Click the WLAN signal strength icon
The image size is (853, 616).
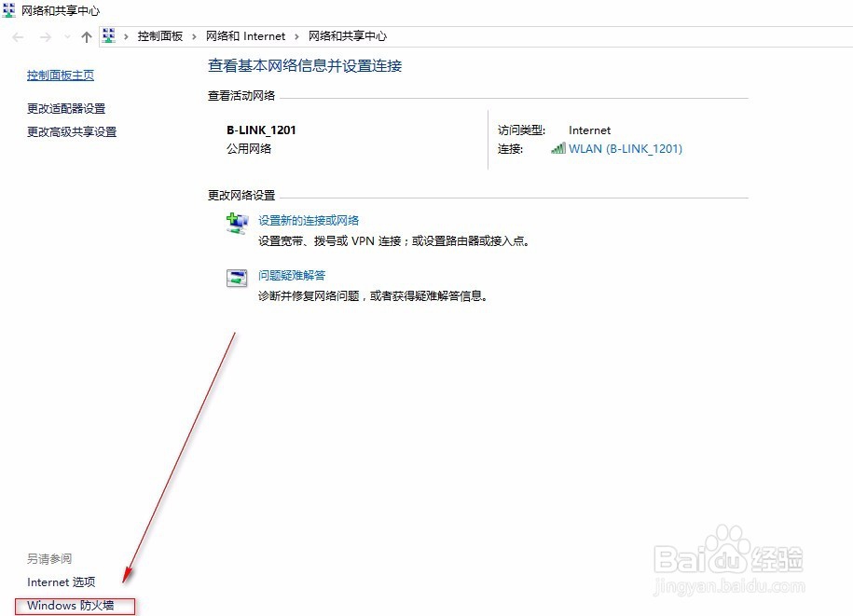coord(559,148)
